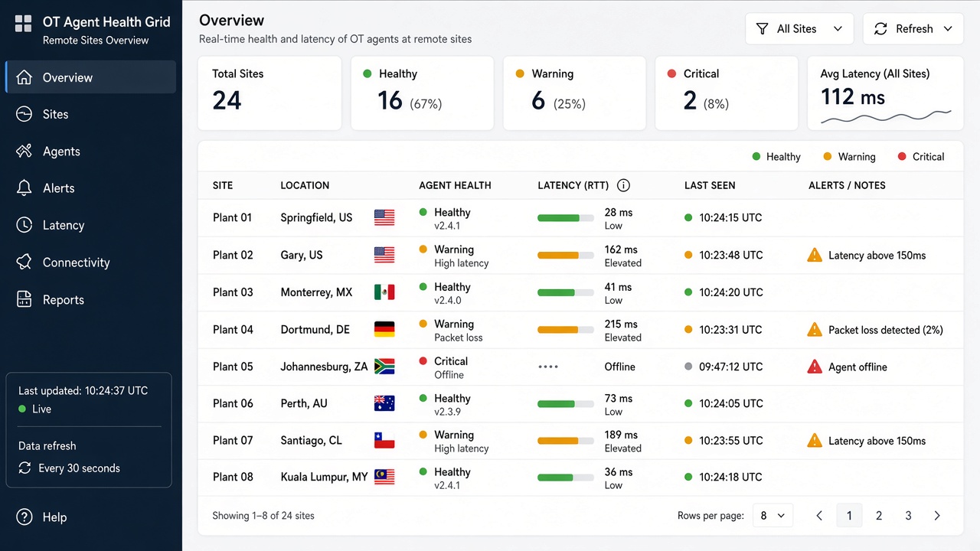Click the Plant 01 latency bar
Viewport: 980px width, 551px height.
pos(566,218)
